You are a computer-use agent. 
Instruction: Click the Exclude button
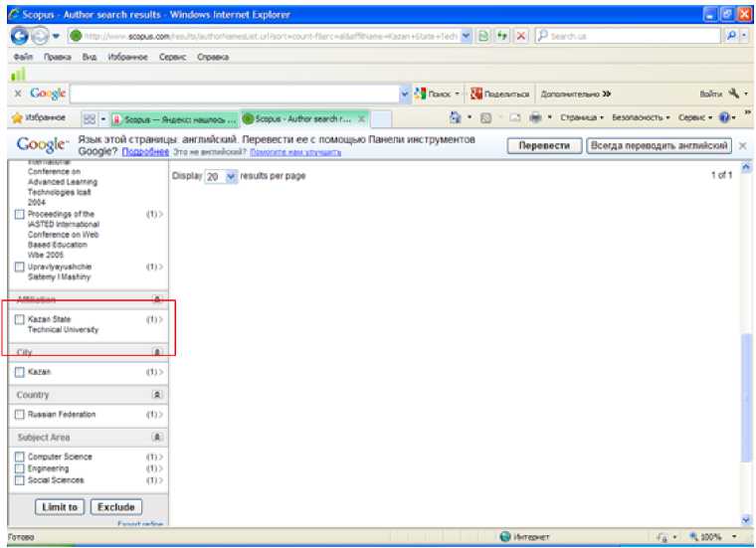coord(116,507)
